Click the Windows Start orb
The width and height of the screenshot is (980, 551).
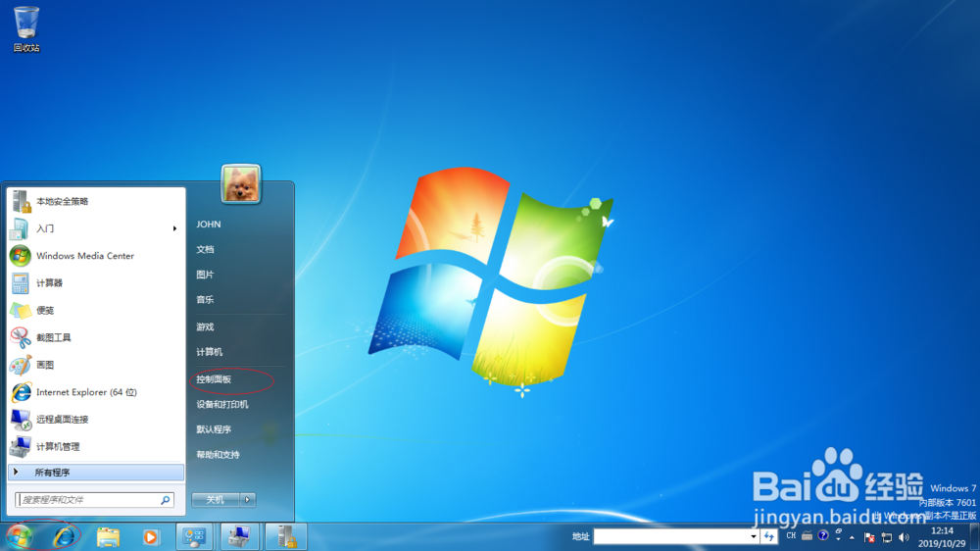pyautogui.click(x=20, y=536)
